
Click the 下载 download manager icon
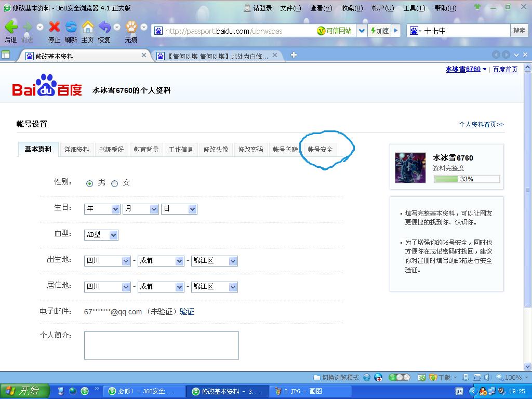pos(440,377)
